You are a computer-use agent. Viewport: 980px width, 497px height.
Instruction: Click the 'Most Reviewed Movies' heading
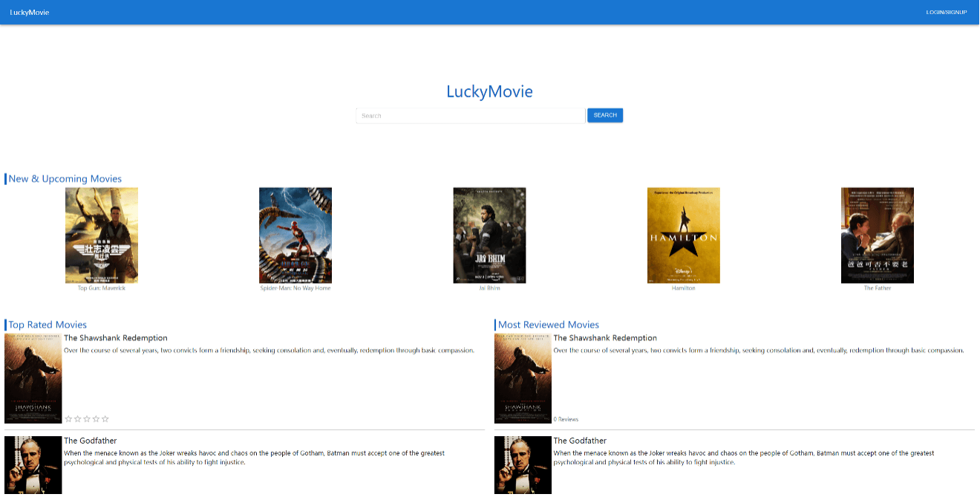coord(549,325)
